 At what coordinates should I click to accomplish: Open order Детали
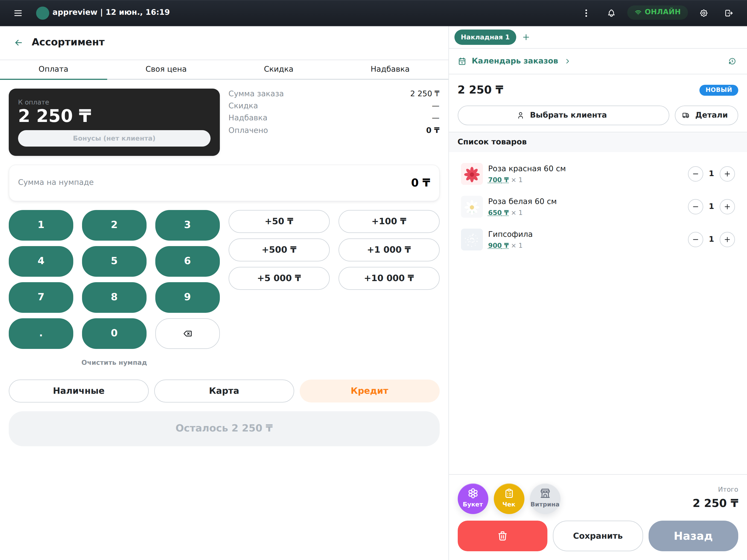[706, 115]
